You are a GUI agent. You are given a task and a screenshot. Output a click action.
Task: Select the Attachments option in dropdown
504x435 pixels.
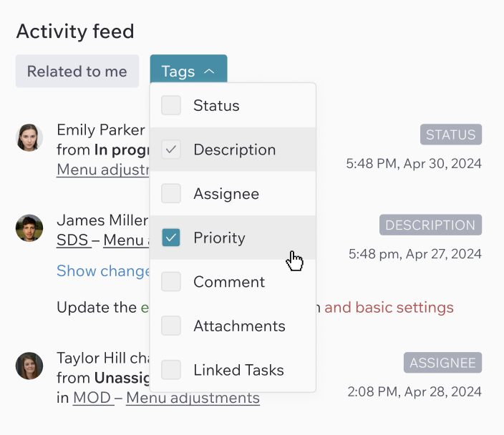tap(233, 326)
